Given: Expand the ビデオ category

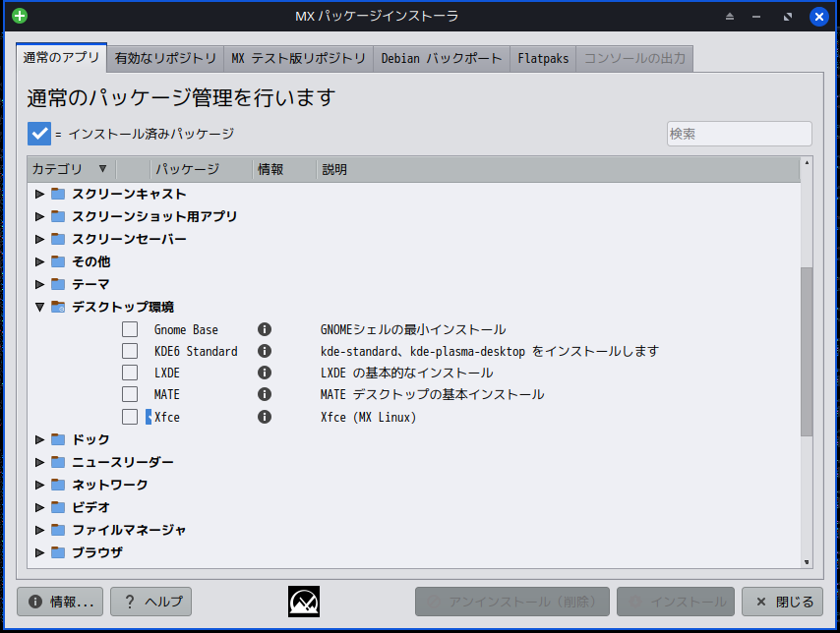Looking at the screenshot, I should (x=39, y=507).
